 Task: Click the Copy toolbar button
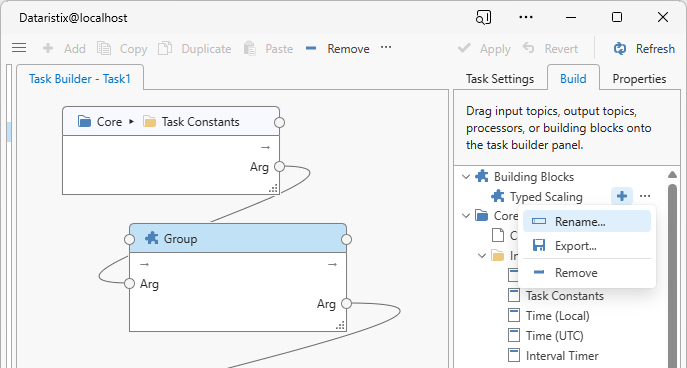coord(122,48)
